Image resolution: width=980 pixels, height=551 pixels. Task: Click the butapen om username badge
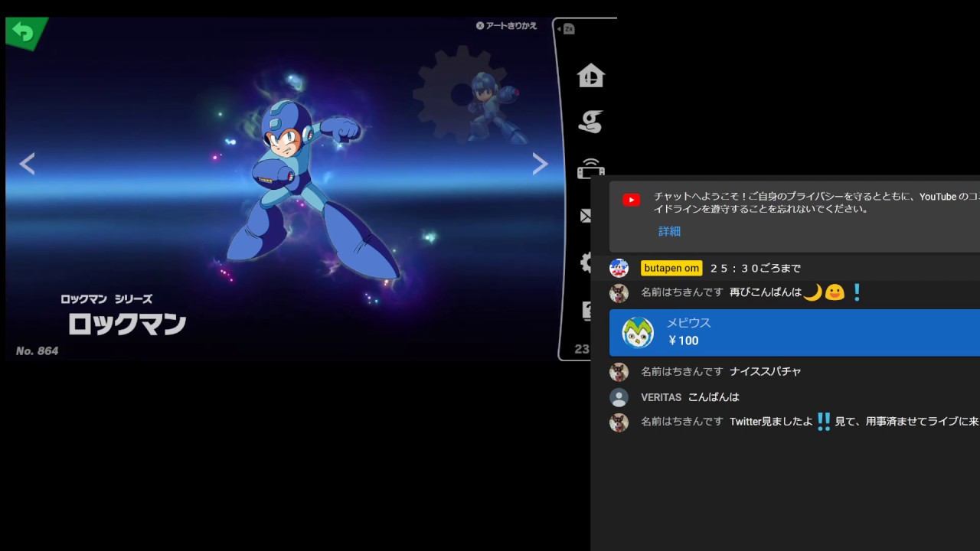[671, 268]
